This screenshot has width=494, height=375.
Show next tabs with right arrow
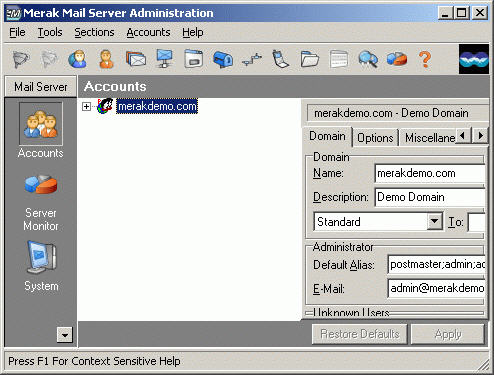pyautogui.click(x=480, y=136)
